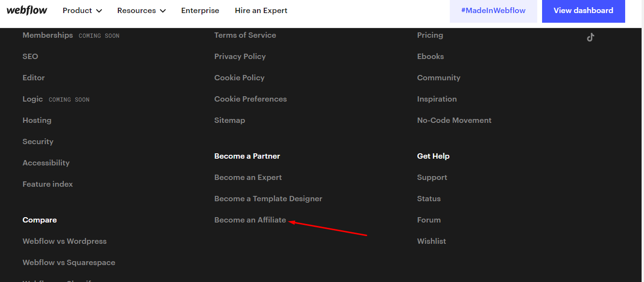Click the Webflow logo

[x=27, y=11]
